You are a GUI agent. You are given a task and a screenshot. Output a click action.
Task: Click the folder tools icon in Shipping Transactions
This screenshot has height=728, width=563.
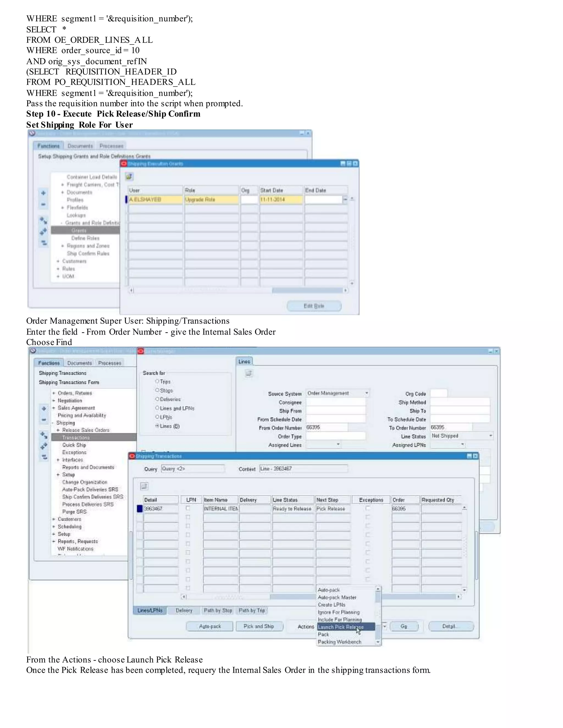(x=144, y=486)
